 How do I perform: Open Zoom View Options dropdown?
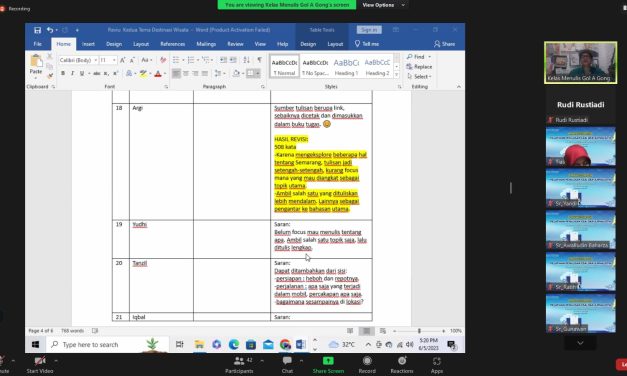pos(383,5)
